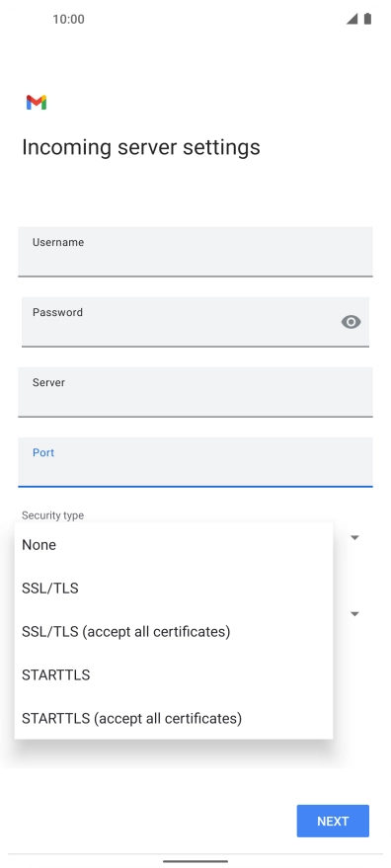Tap the cellular signal status icon
391x868 pixels.
coord(352,19)
